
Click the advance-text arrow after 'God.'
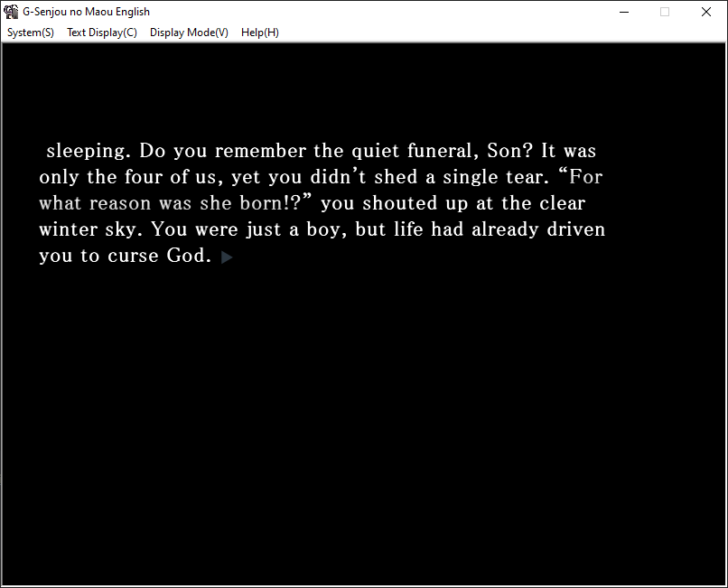[x=227, y=257]
